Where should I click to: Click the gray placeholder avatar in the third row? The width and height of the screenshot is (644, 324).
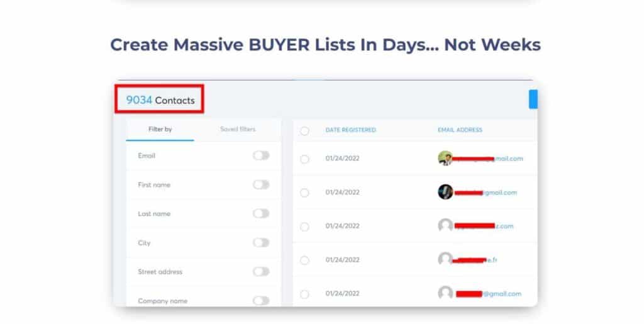click(445, 225)
